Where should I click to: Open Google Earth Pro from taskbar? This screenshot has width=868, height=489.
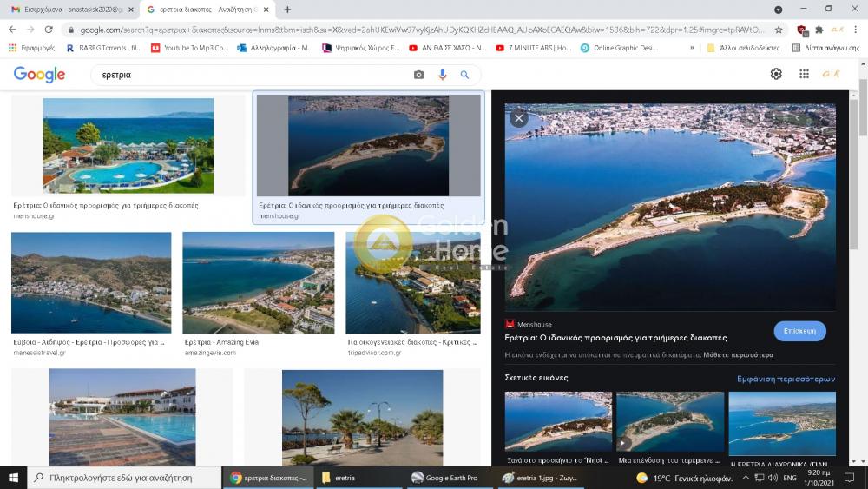(x=444, y=478)
